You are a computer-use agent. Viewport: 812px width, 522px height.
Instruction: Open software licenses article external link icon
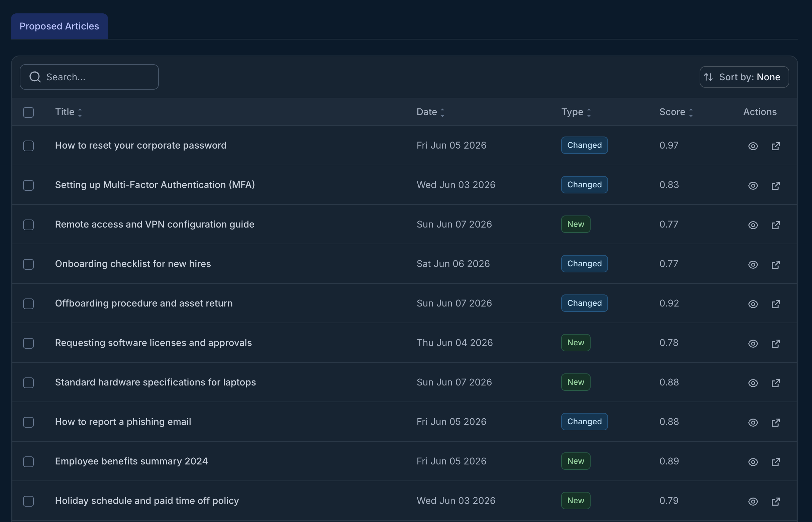click(x=776, y=344)
